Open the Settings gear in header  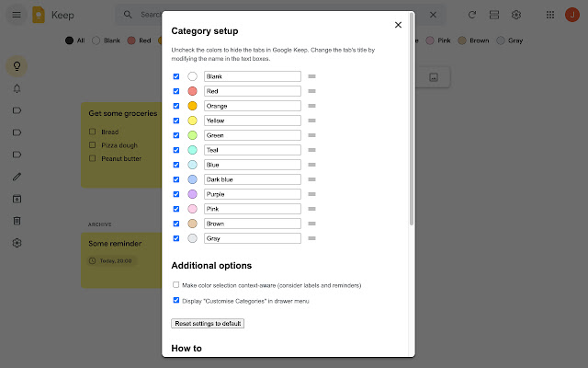click(516, 15)
